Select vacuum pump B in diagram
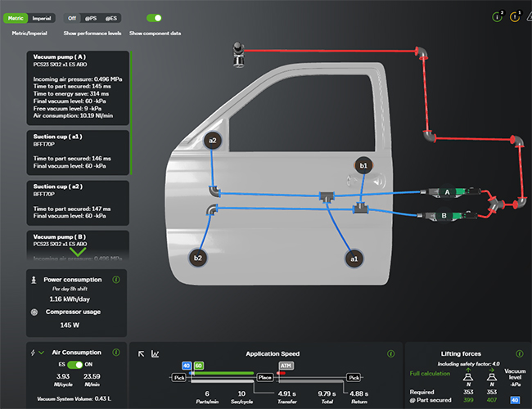The image size is (532, 409). [x=444, y=215]
